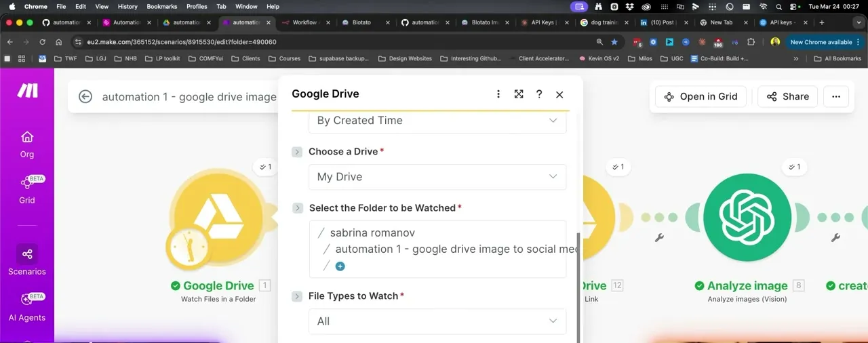Open the Bookmarks menu
Viewport: 868px width, 343px height.
coord(161,6)
